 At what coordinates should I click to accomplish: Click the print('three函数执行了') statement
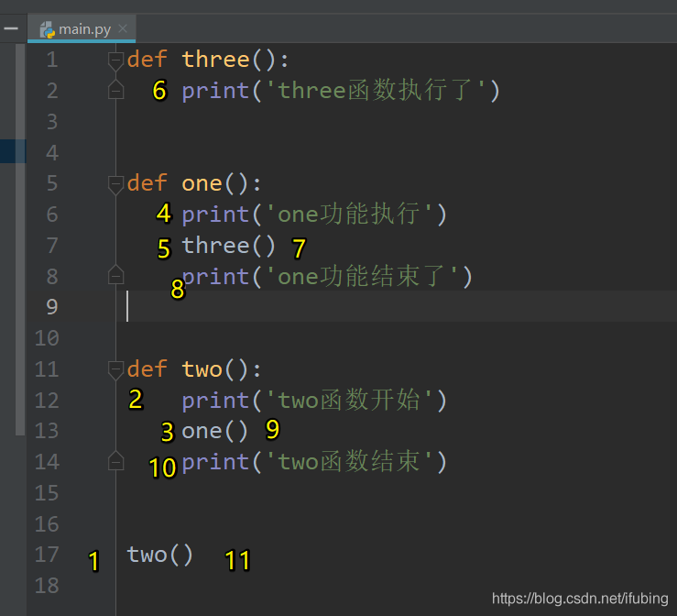[x=341, y=91]
